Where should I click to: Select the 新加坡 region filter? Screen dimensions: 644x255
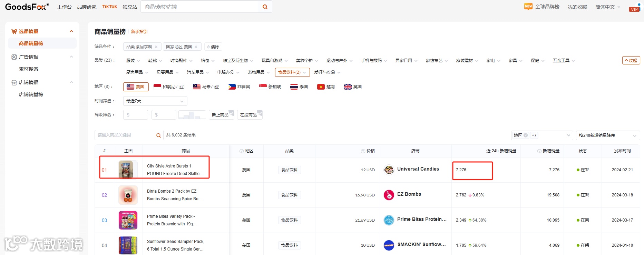[x=270, y=87]
